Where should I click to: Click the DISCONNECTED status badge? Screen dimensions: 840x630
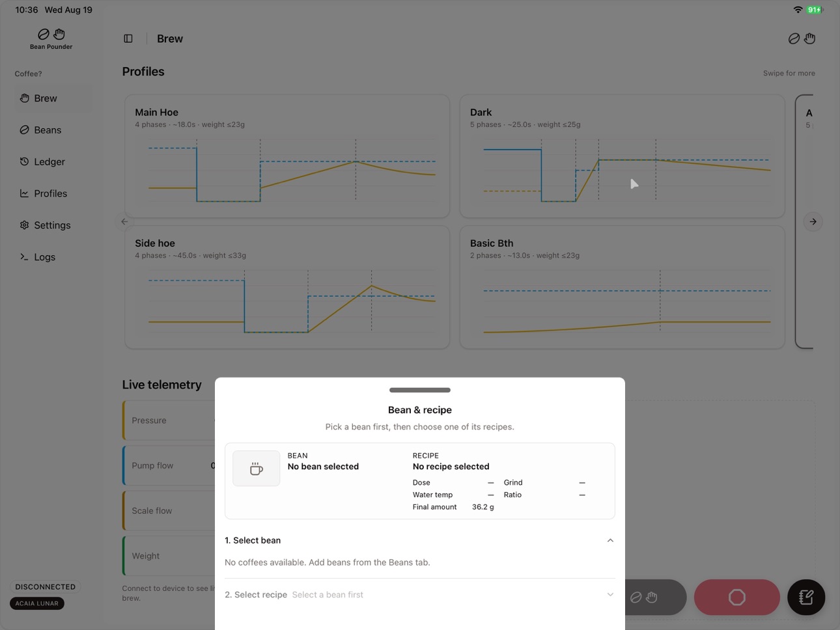(x=46, y=586)
